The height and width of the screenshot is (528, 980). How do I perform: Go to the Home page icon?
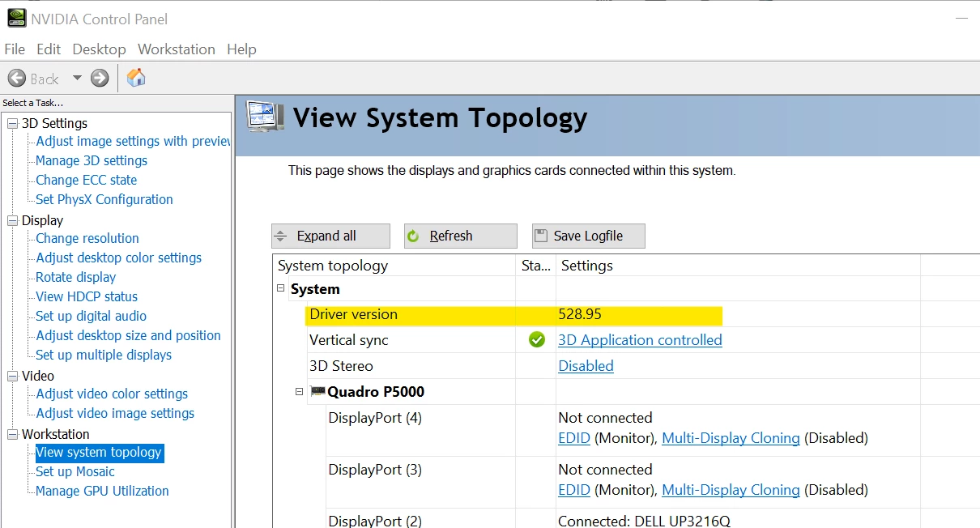[137, 78]
